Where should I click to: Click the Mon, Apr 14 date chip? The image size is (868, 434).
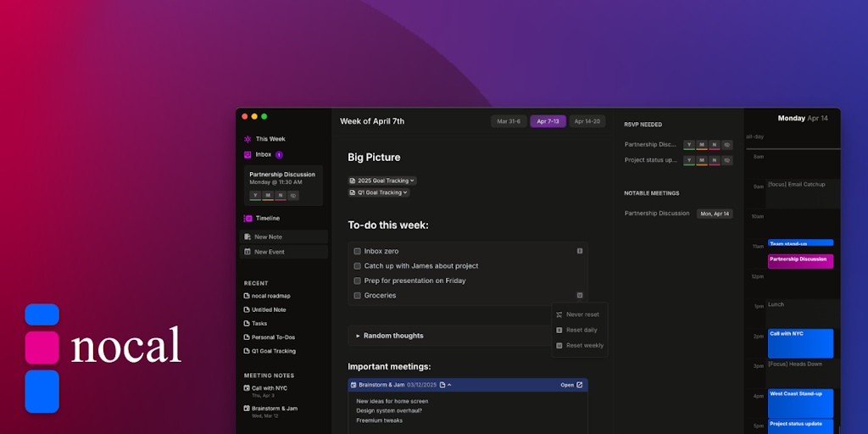click(x=715, y=214)
